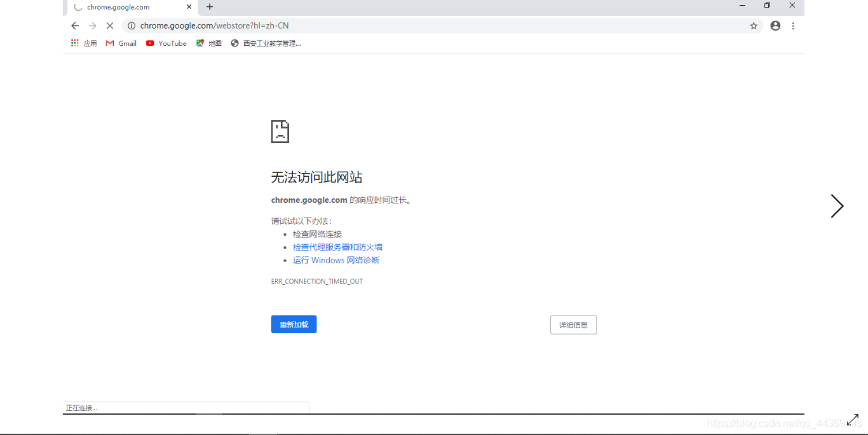Bookmark this page with the star icon
868x435 pixels.
pyautogui.click(x=754, y=26)
